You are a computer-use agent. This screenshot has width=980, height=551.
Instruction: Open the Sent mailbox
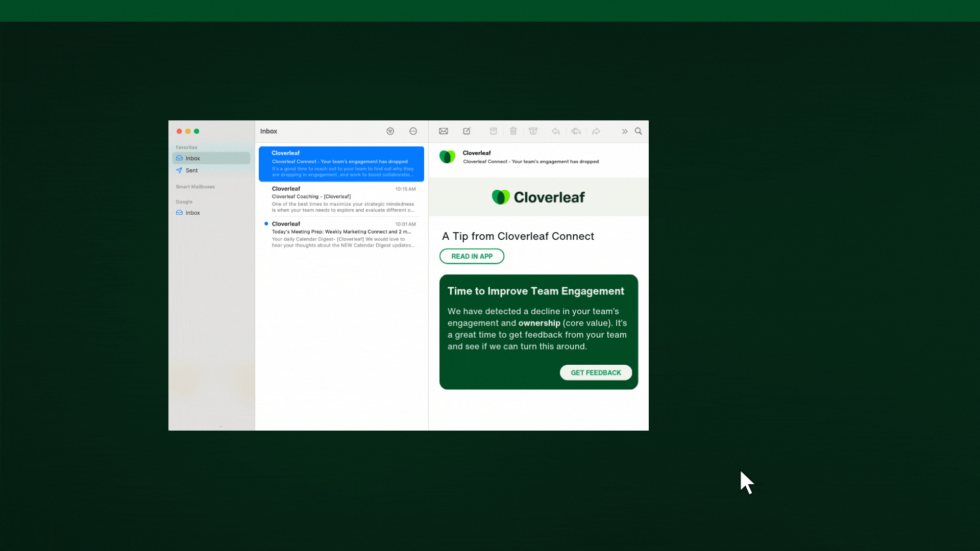(x=191, y=170)
